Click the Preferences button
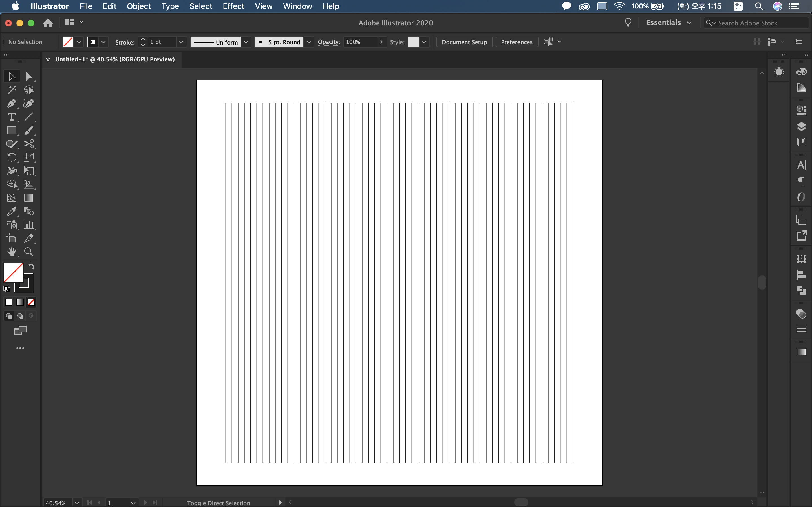This screenshot has height=507, width=812. 517,42
